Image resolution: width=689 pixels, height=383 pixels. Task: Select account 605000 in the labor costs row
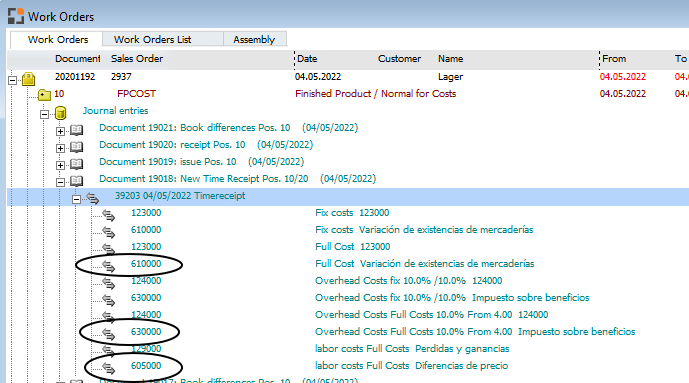[146, 366]
